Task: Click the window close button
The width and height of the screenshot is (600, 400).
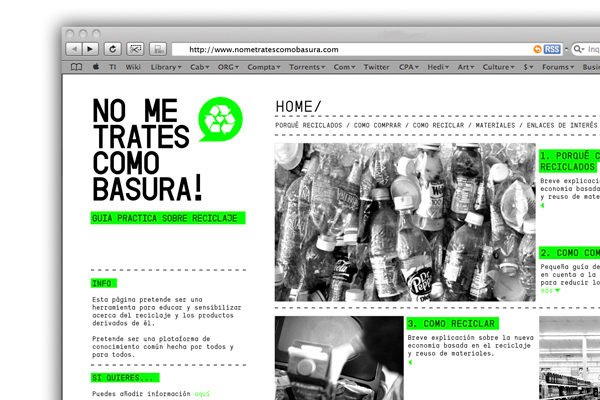Action: [70, 34]
